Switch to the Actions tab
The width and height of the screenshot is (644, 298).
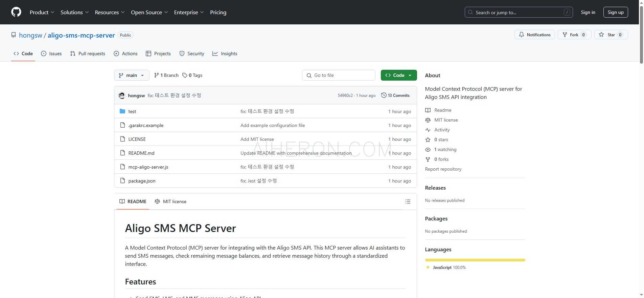click(x=125, y=54)
